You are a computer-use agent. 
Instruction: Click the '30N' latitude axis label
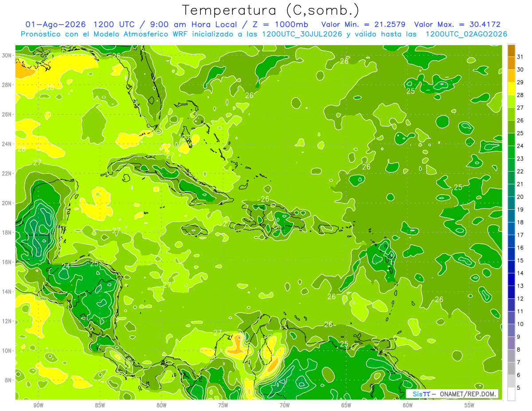coord(7,55)
